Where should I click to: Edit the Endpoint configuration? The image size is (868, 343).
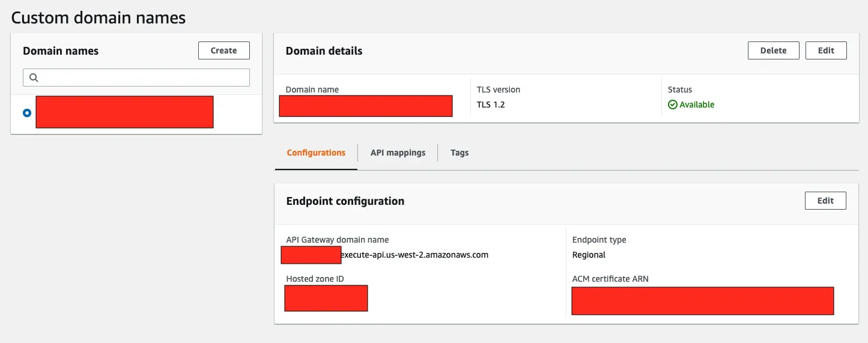point(825,201)
